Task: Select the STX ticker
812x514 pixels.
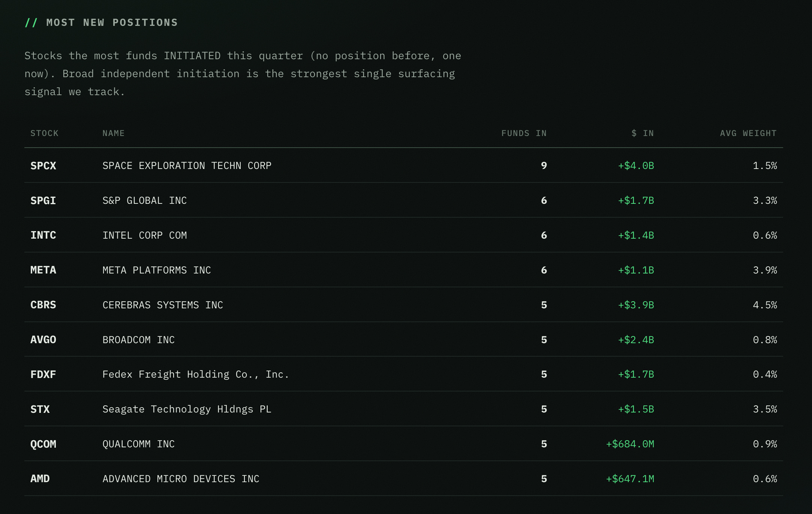Action: point(40,409)
